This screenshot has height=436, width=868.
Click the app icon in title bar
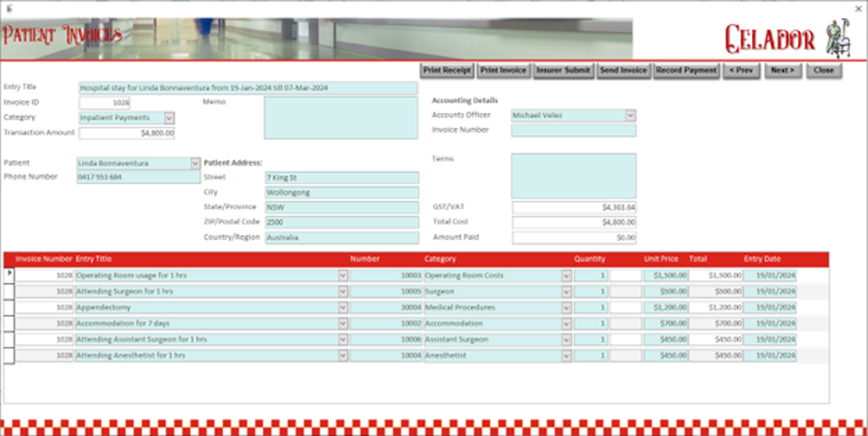click(9, 8)
